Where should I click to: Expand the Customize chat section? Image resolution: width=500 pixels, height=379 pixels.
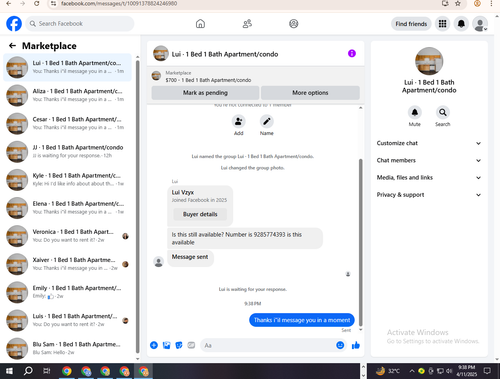(x=429, y=143)
